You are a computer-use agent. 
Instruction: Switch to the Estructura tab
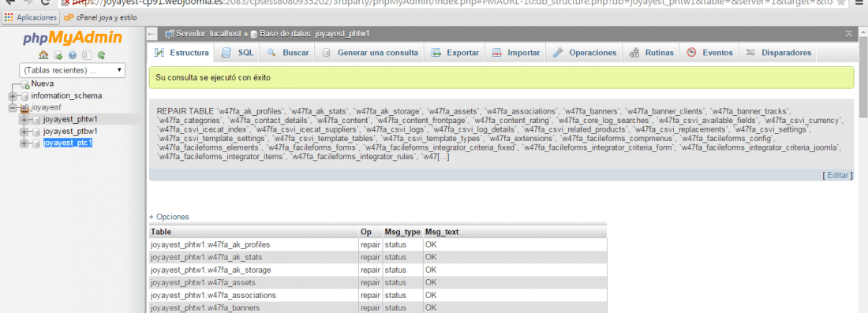tap(181, 53)
